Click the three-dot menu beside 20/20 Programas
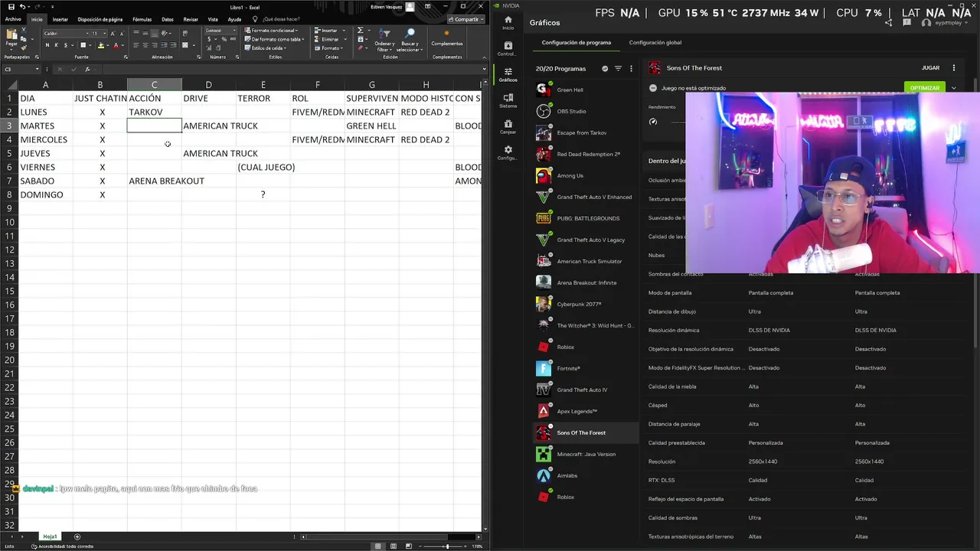Image resolution: width=980 pixels, height=551 pixels. [631, 69]
